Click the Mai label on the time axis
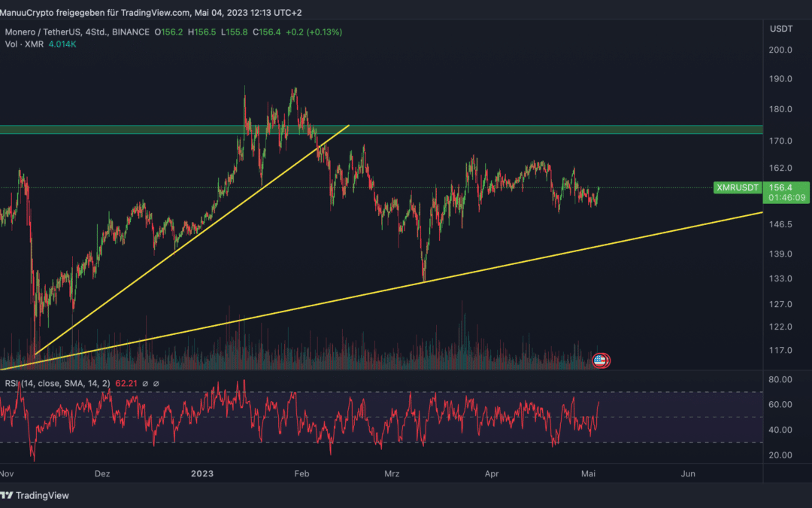This screenshot has height=508, width=812. pyautogui.click(x=588, y=474)
